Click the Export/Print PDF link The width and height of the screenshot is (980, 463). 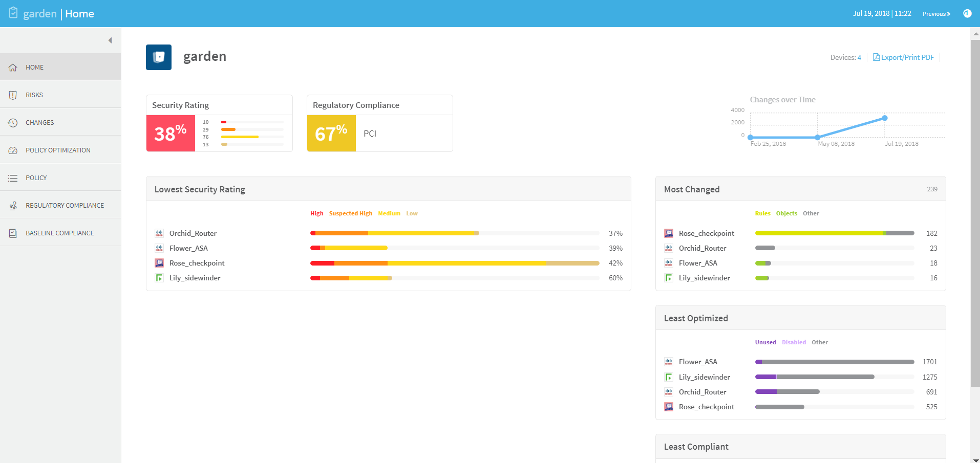pyautogui.click(x=904, y=57)
